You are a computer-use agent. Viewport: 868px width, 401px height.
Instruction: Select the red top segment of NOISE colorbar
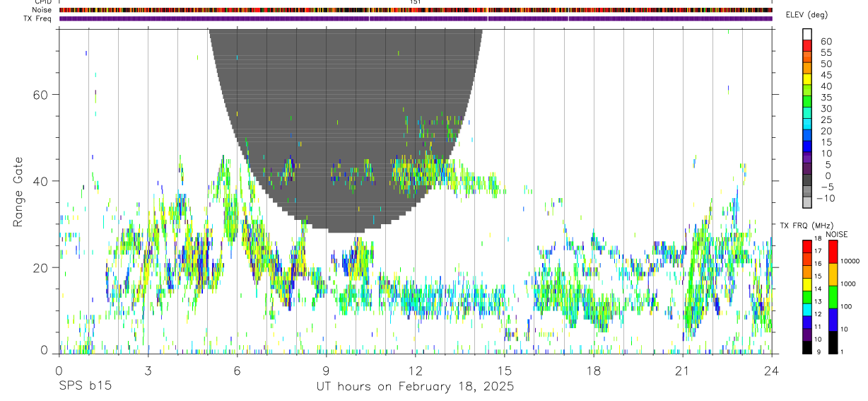pos(833,251)
